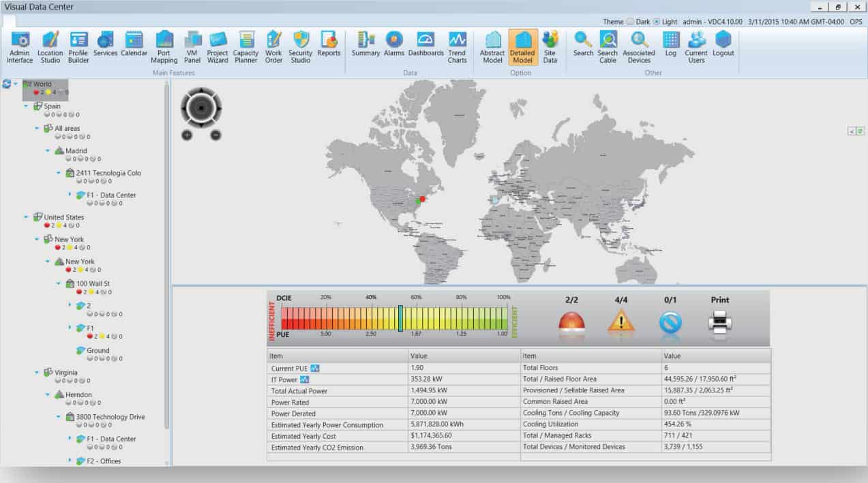Click the map pan navigation wheel
868x483 pixels.
pyautogui.click(x=201, y=107)
